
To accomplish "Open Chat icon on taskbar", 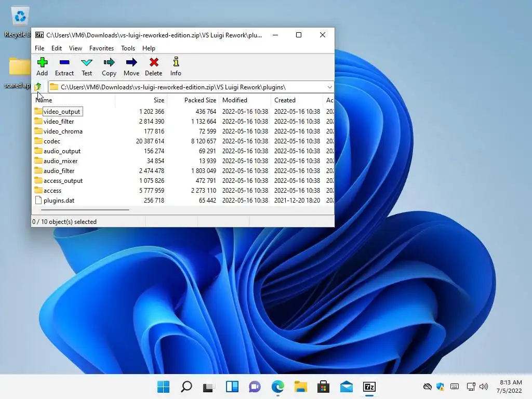I will pyautogui.click(x=255, y=387).
